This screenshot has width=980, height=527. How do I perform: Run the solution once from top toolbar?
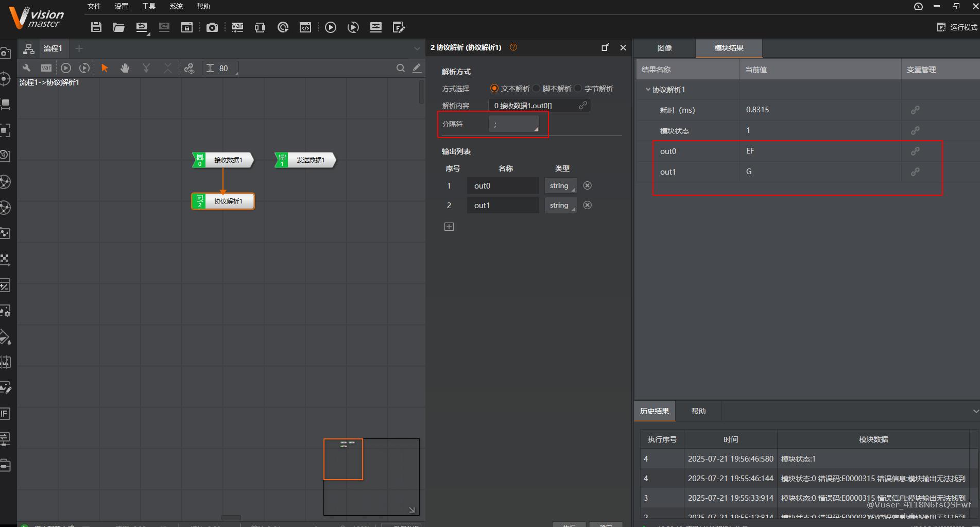click(x=331, y=27)
